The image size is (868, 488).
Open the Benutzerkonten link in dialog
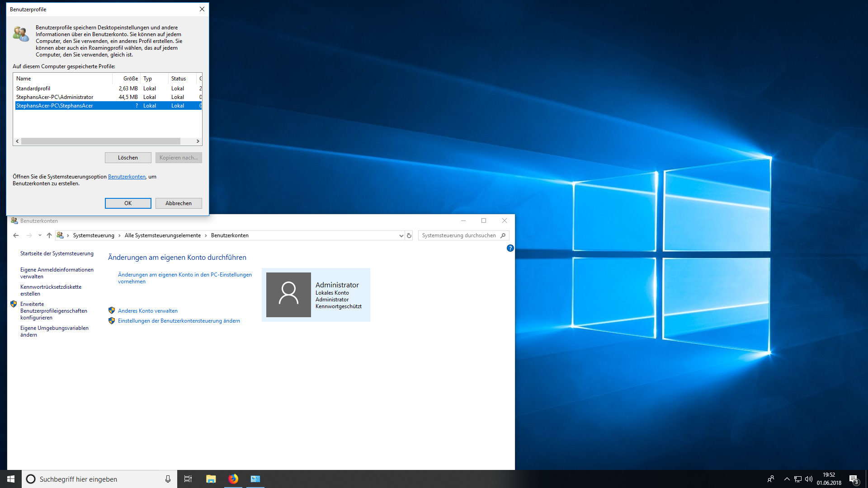coord(127,177)
